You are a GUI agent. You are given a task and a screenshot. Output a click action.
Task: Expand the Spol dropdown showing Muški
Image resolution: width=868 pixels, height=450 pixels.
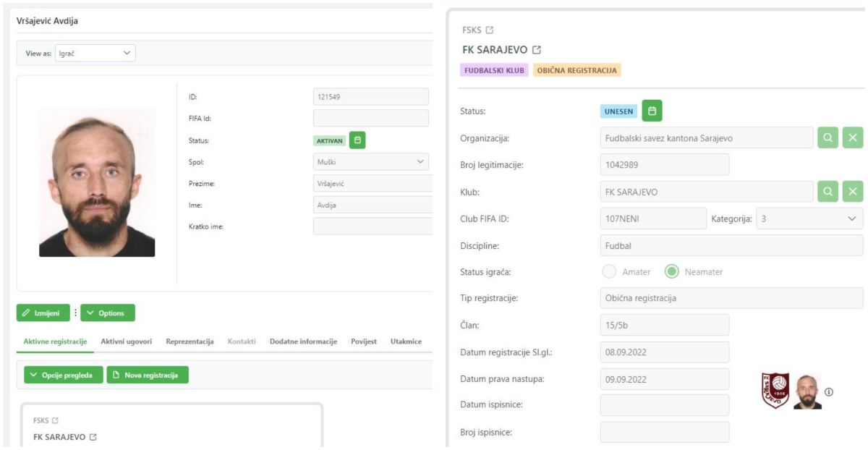click(x=370, y=162)
